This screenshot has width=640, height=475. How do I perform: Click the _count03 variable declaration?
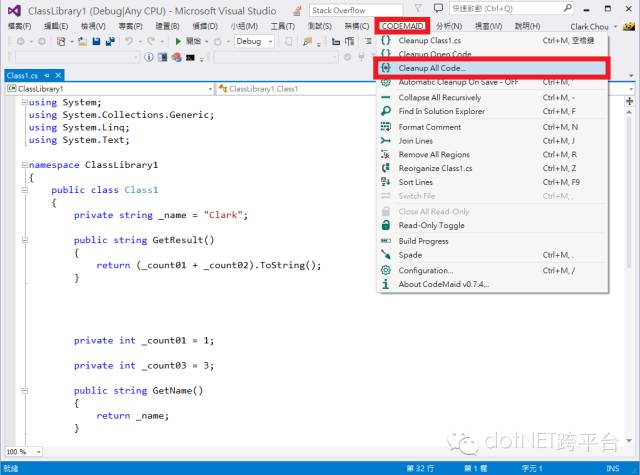coord(164,365)
